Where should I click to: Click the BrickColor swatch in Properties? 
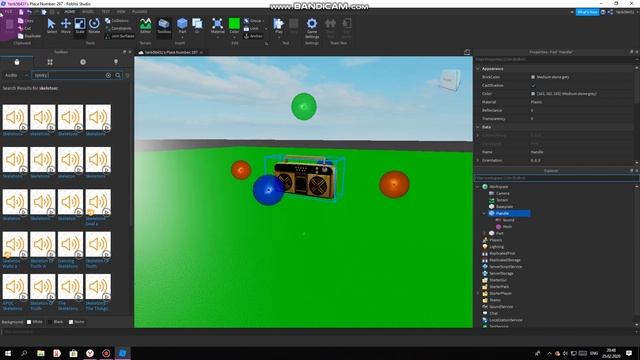pos(533,77)
